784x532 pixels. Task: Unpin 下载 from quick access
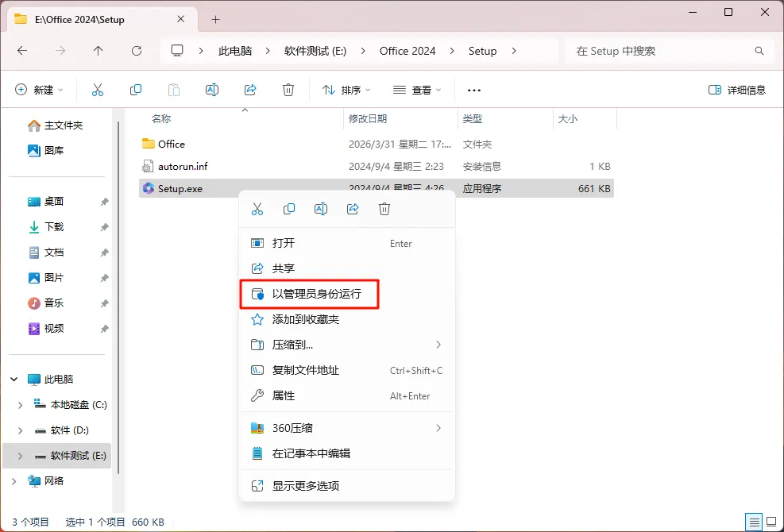(x=104, y=227)
